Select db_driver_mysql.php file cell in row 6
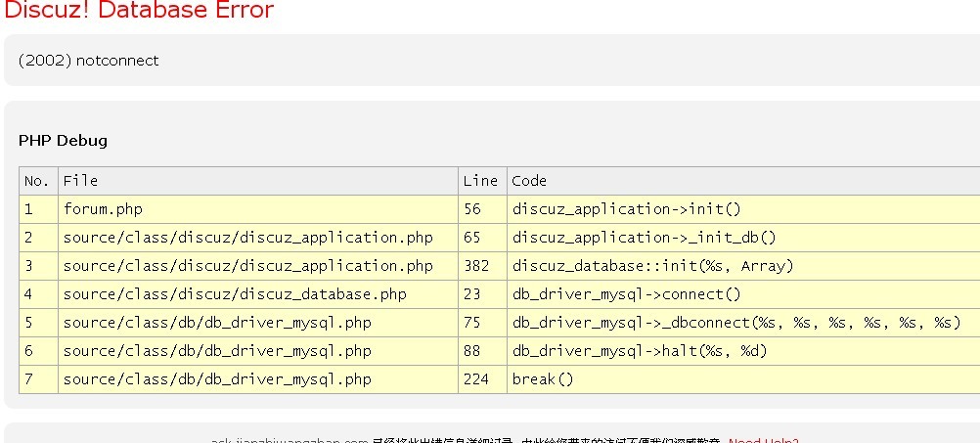The height and width of the screenshot is (443, 980). [x=258, y=351]
